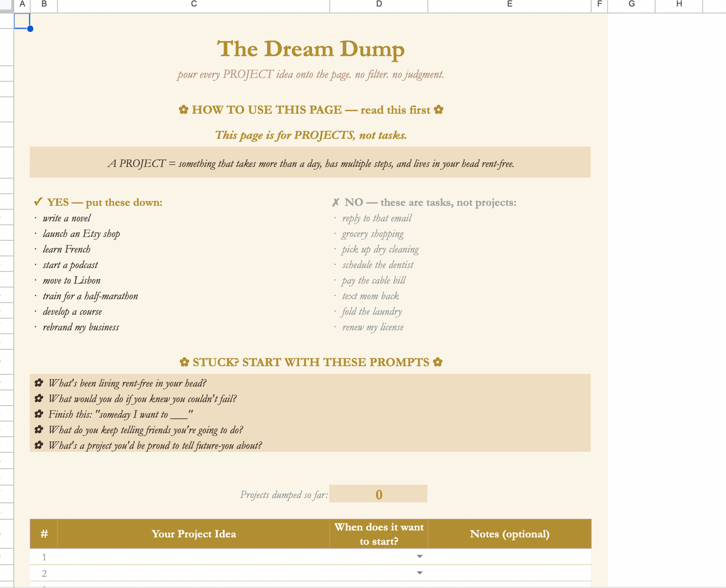Click prompt about telling future-you
This screenshot has width=726, height=588.
(x=155, y=445)
